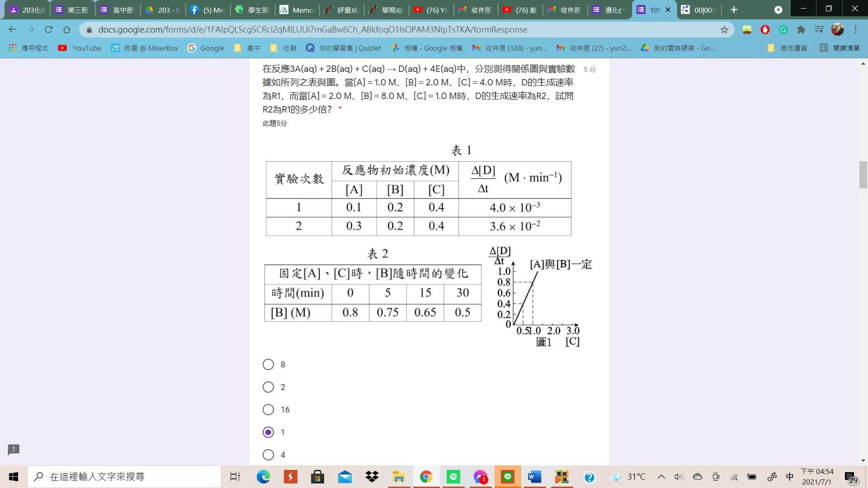This screenshot has height=488, width=868.
Task: Open the blue Help question mark app
Action: pyautogui.click(x=589, y=477)
